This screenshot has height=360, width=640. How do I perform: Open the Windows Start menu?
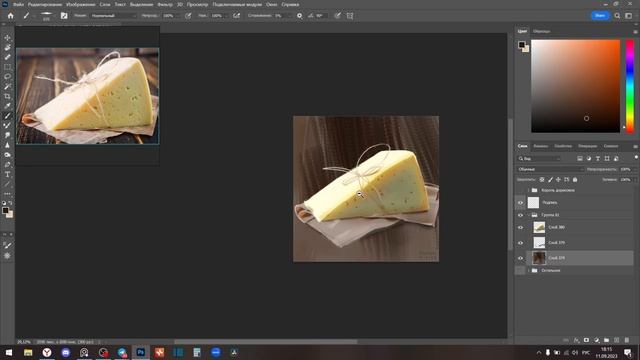point(9,352)
